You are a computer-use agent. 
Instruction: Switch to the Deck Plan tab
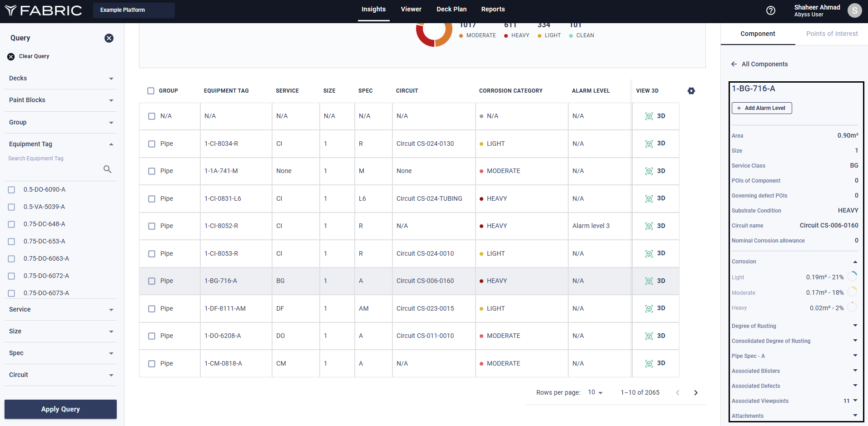pos(451,10)
